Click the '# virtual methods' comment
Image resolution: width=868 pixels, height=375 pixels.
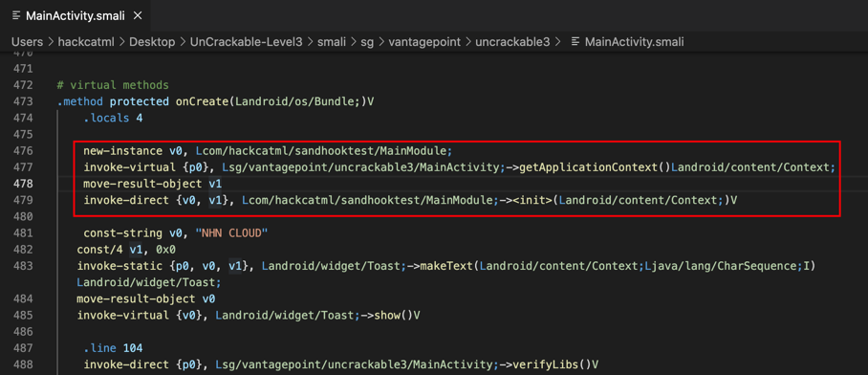[x=113, y=85]
